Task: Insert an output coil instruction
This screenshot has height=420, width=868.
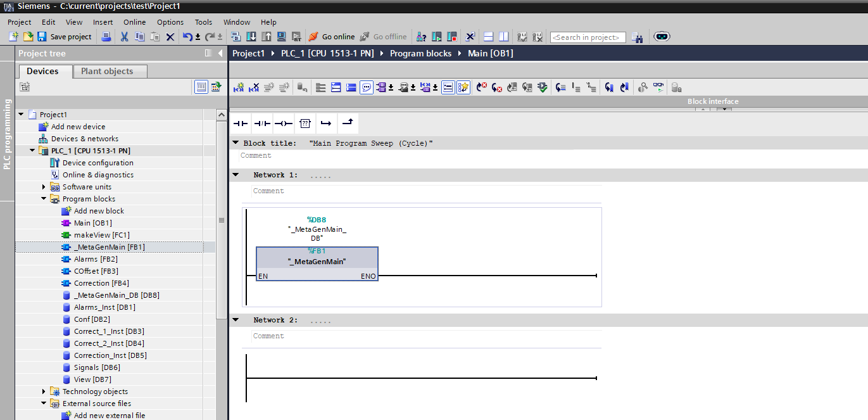Action: click(284, 122)
